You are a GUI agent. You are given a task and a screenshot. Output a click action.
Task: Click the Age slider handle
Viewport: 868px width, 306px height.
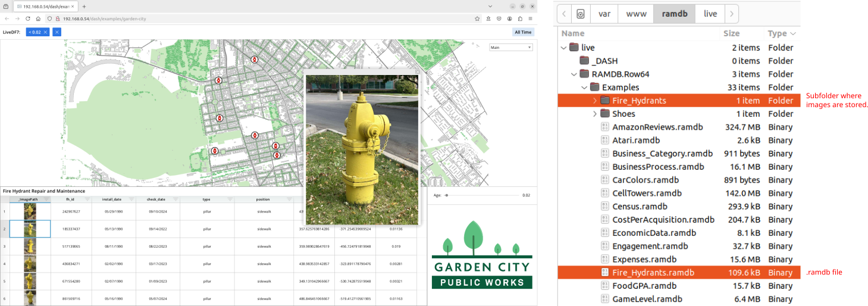pos(446,195)
